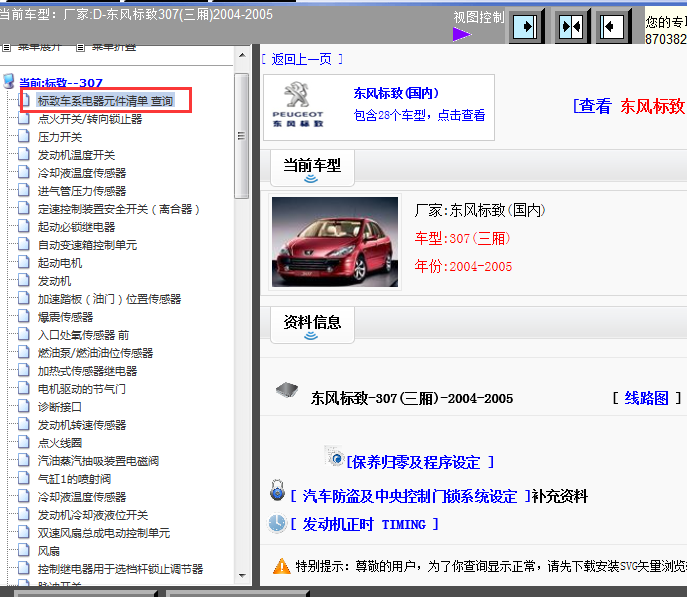Click the 东风标致-307(三厢)-2004-2005 title text
Image resolution: width=687 pixels, height=597 pixels.
(412, 398)
